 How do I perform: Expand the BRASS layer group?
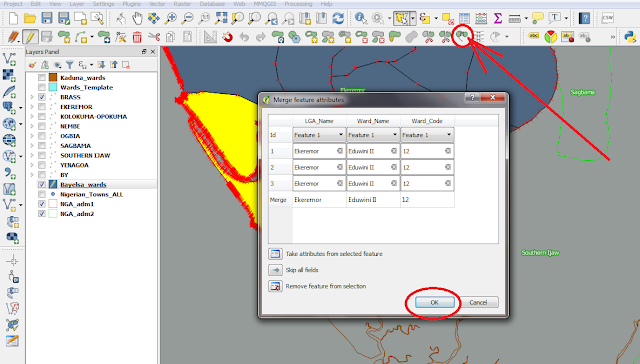[32, 97]
